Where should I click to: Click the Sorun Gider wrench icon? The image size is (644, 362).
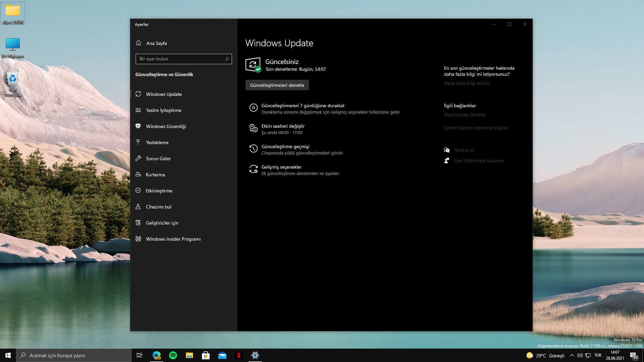(x=138, y=159)
